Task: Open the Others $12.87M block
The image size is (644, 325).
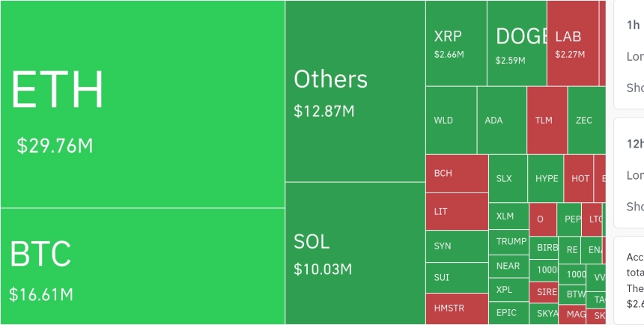Action: click(355, 91)
